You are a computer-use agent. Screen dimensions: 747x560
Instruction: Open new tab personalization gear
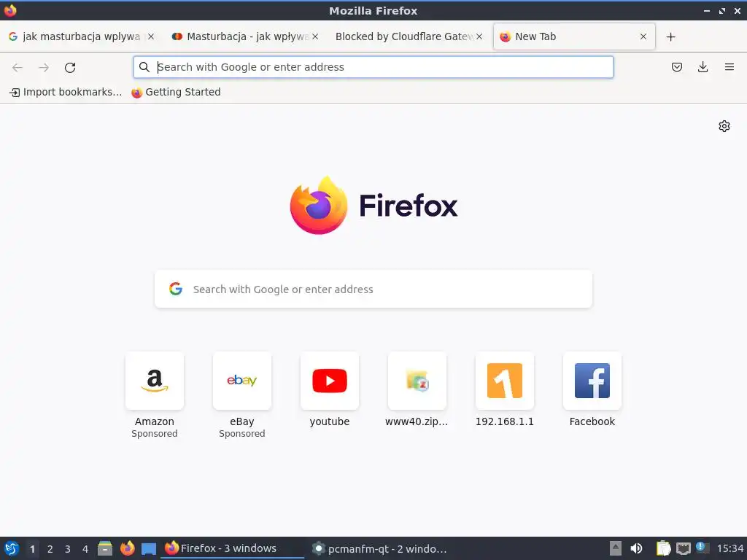coord(724,126)
